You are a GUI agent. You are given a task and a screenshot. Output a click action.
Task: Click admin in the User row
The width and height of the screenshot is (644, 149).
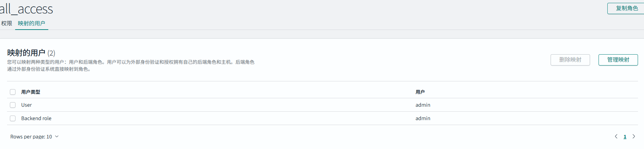(x=423, y=105)
